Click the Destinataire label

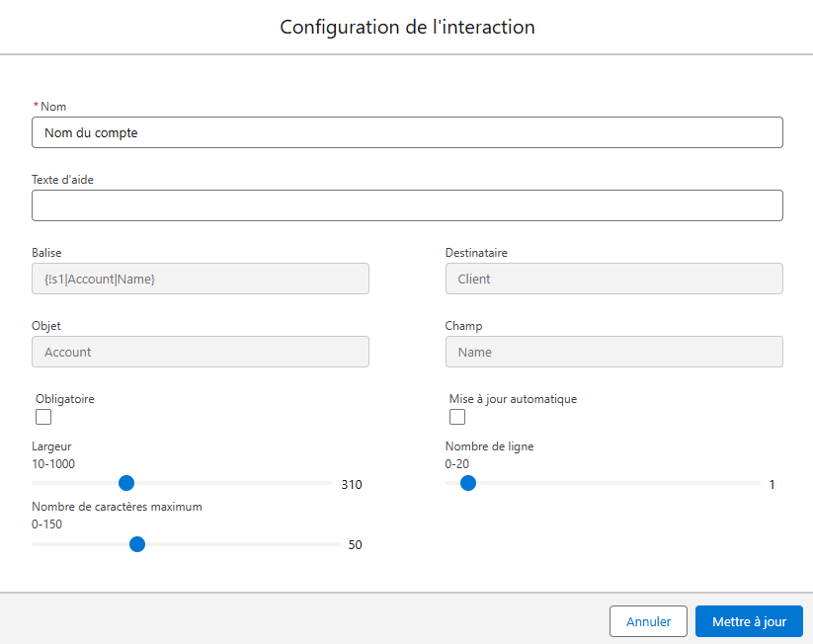pyautogui.click(x=476, y=253)
